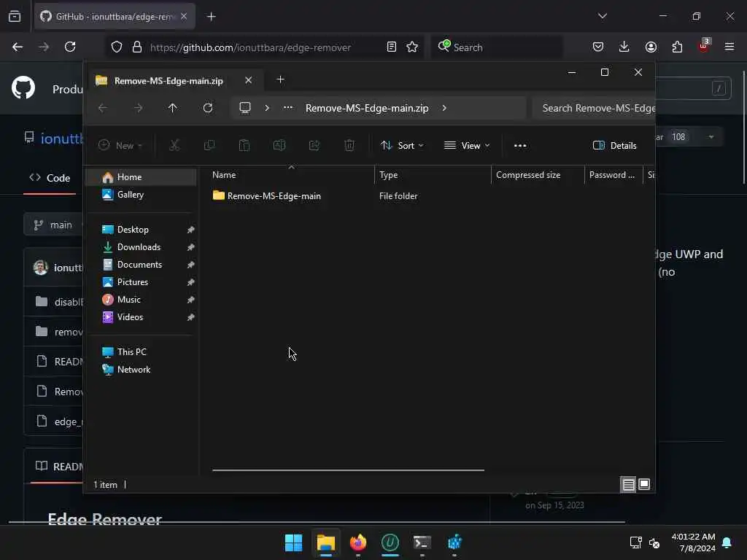Refresh the File Explorer view
The width and height of the screenshot is (747, 560).
[x=208, y=108]
